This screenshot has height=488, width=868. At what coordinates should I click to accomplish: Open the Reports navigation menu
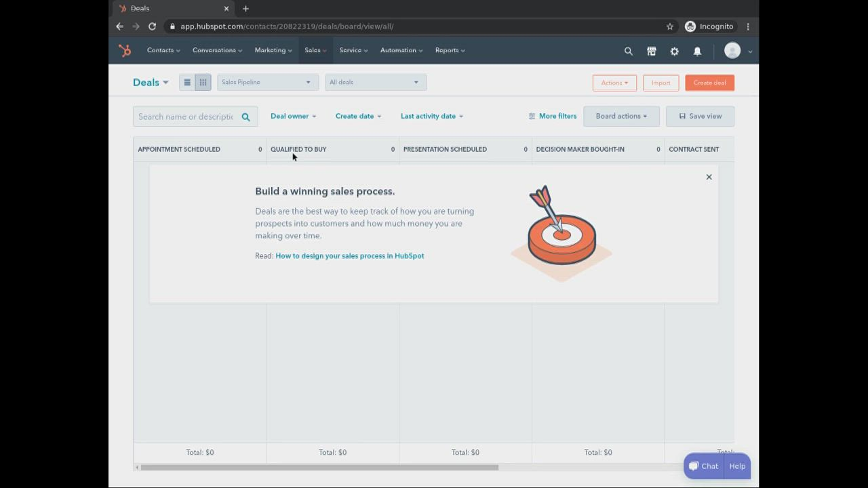pyautogui.click(x=450, y=50)
